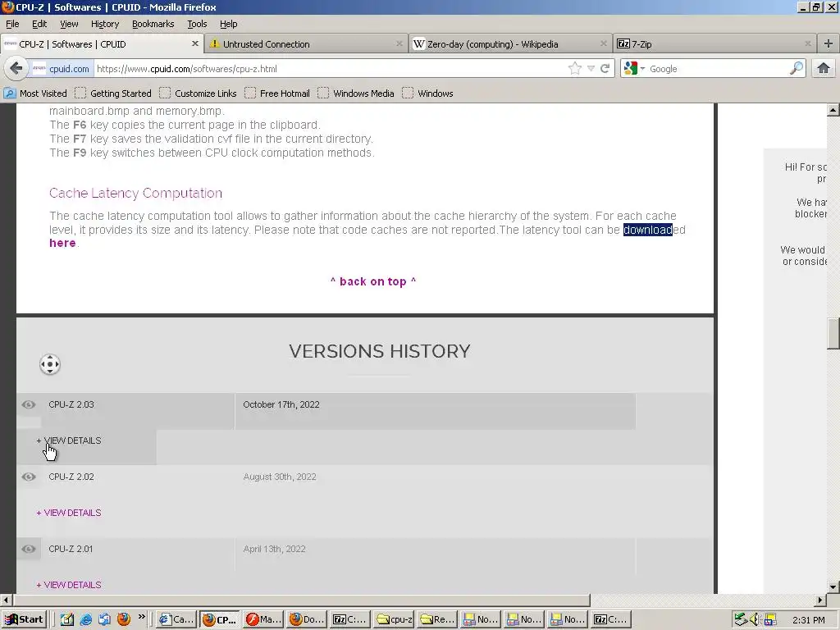This screenshot has height=630, width=840.
Task: Click the URL address field
Action: click(330, 69)
